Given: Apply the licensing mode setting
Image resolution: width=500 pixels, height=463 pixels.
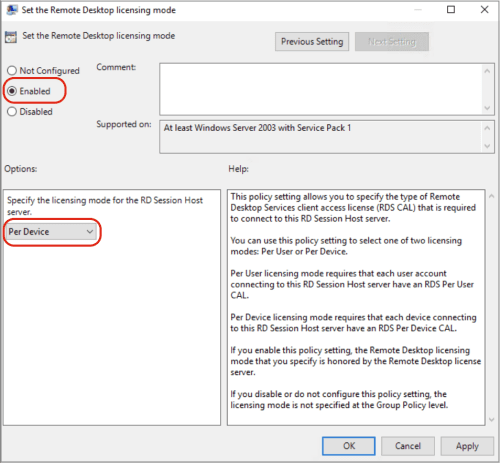Looking at the screenshot, I should [x=467, y=446].
